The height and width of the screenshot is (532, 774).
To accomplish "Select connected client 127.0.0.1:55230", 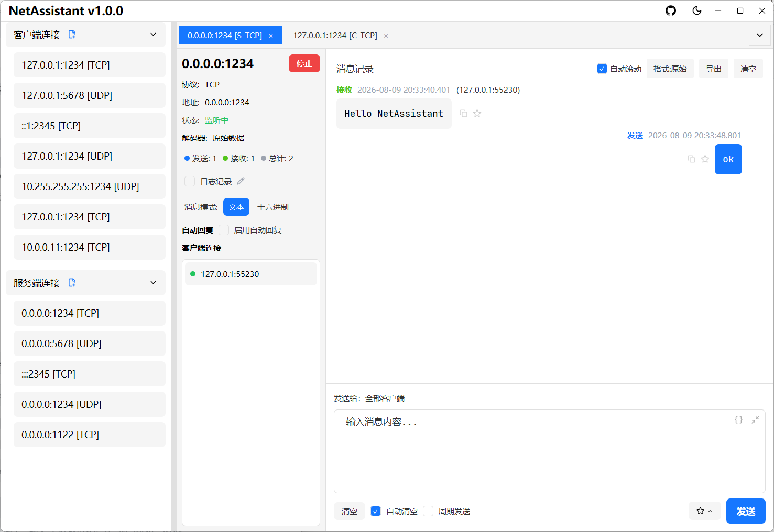I will (x=251, y=274).
